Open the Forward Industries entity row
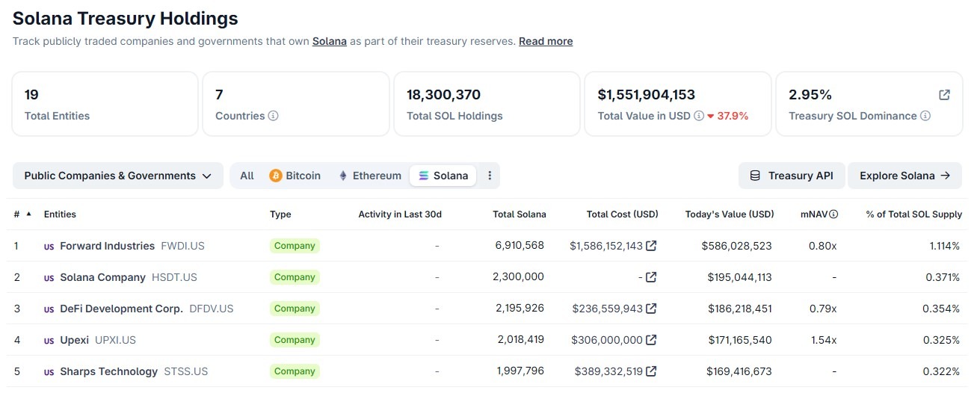This screenshot has width=980, height=393. point(107,246)
